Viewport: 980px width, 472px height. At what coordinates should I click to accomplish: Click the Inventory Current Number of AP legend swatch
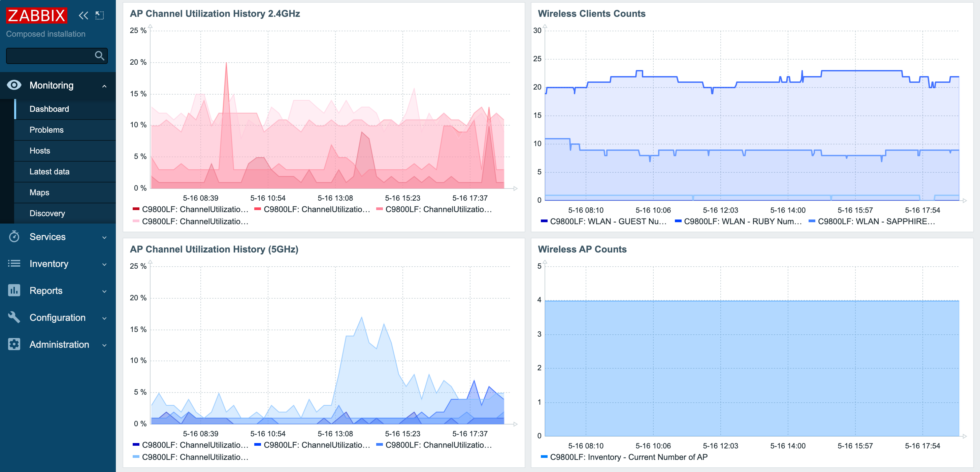tap(544, 457)
